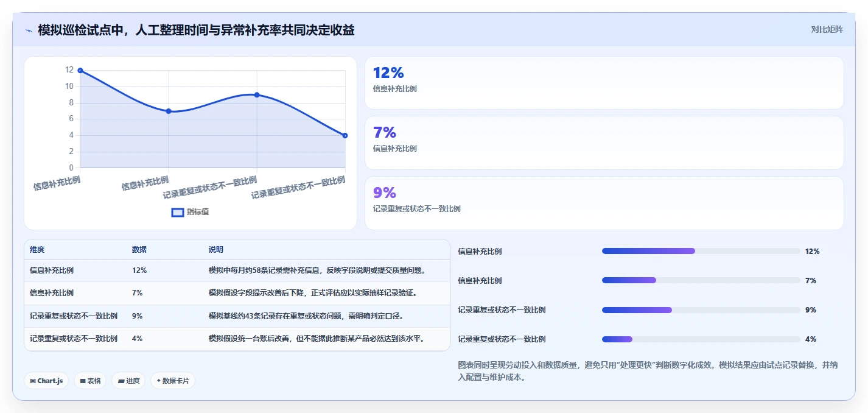Click the description mentioning 每月约58条记录
This screenshot has width=868, height=413.
(317, 270)
